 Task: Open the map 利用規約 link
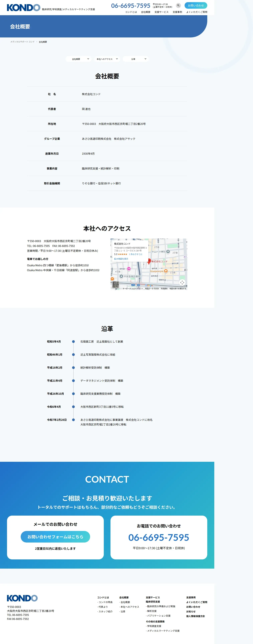pos(164,289)
